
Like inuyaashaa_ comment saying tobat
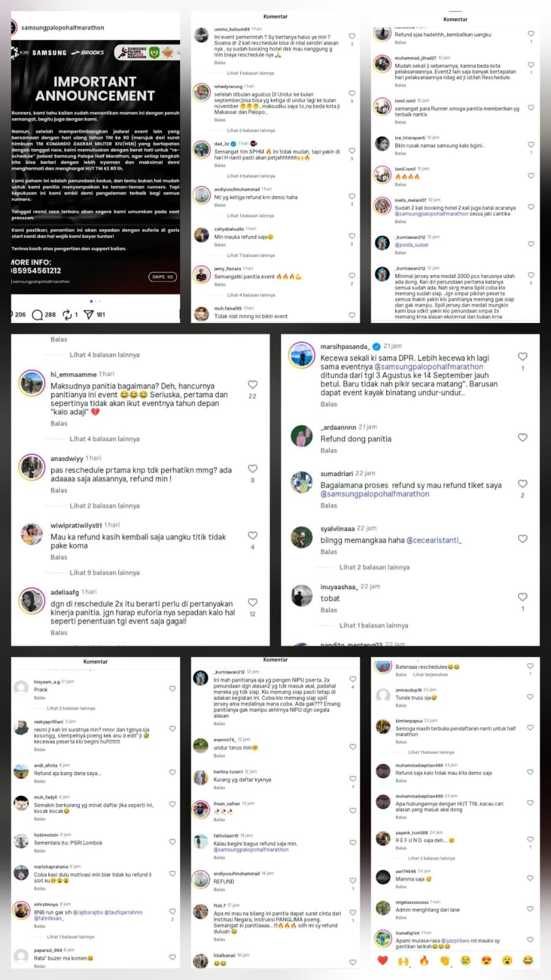point(522,596)
